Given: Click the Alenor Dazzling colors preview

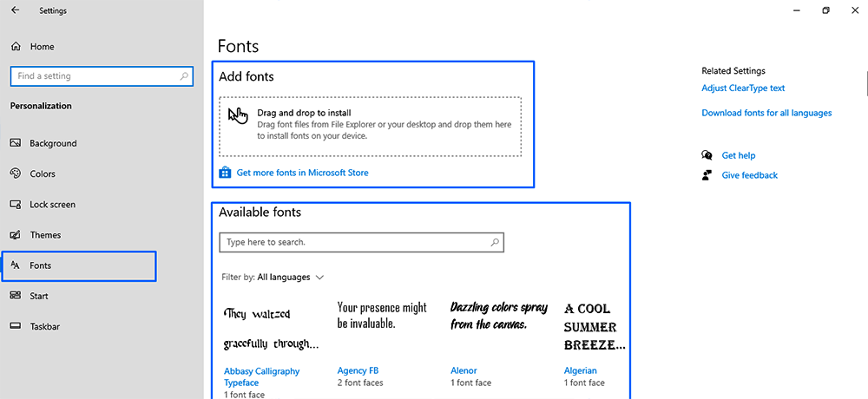Looking at the screenshot, I should 499,316.
